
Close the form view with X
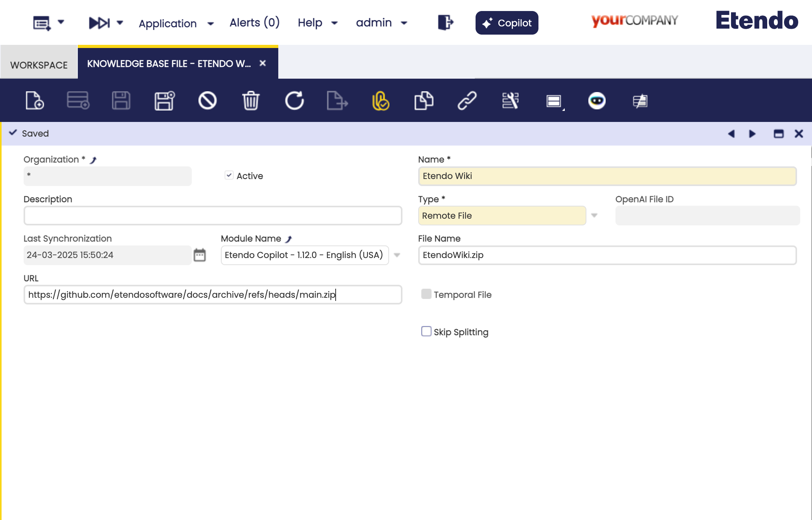[799, 134]
